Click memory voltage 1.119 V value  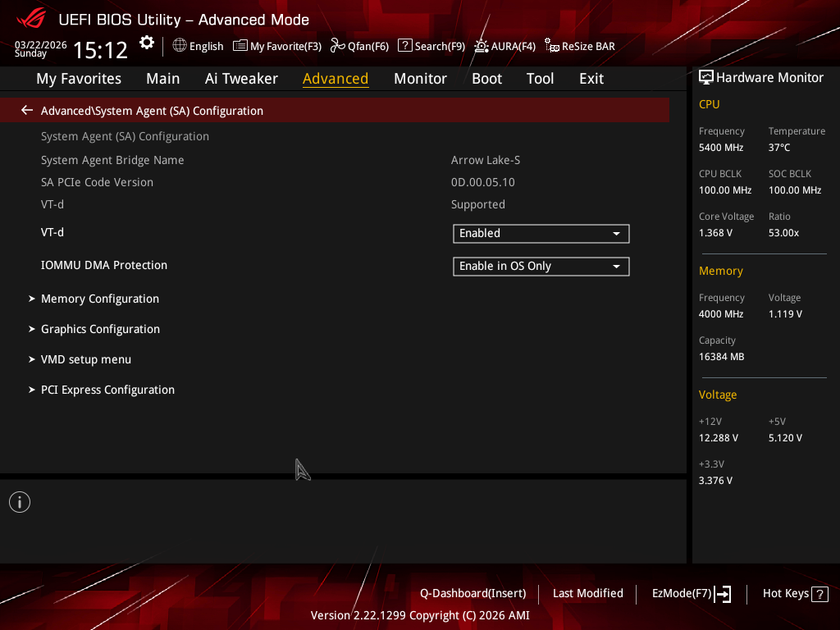785,314
